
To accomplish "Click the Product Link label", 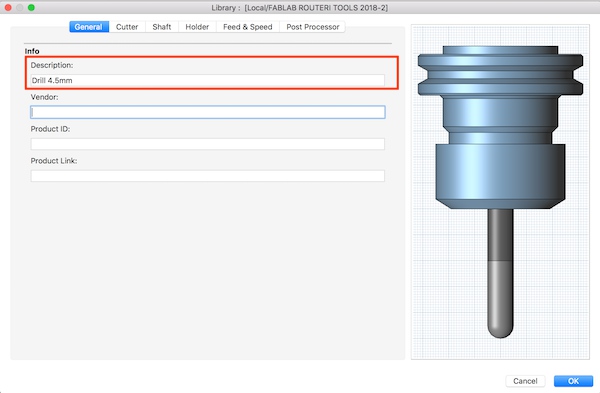I will (x=54, y=161).
